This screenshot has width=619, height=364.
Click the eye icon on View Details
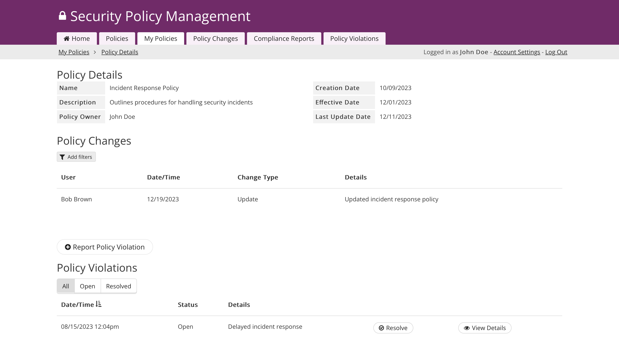pyautogui.click(x=467, y=328)
